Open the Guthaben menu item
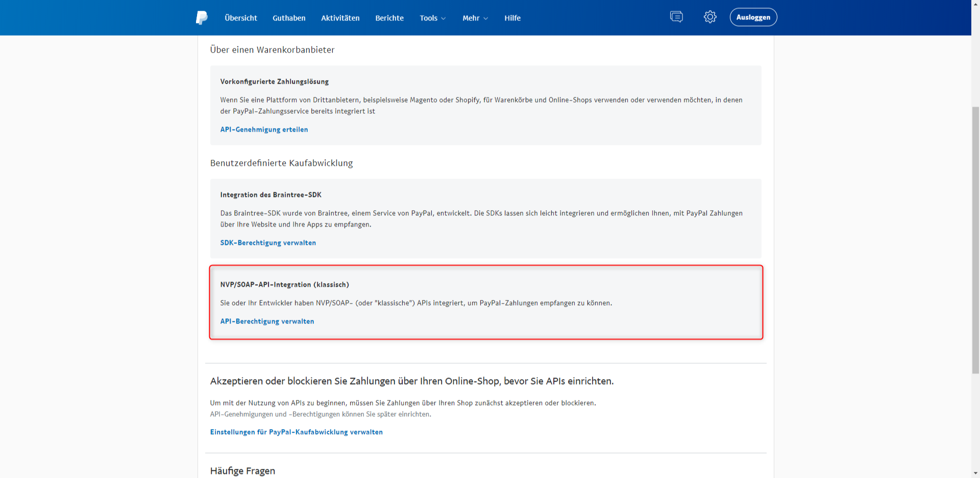The width and height of the screenshot is (980, 478). 289,18
